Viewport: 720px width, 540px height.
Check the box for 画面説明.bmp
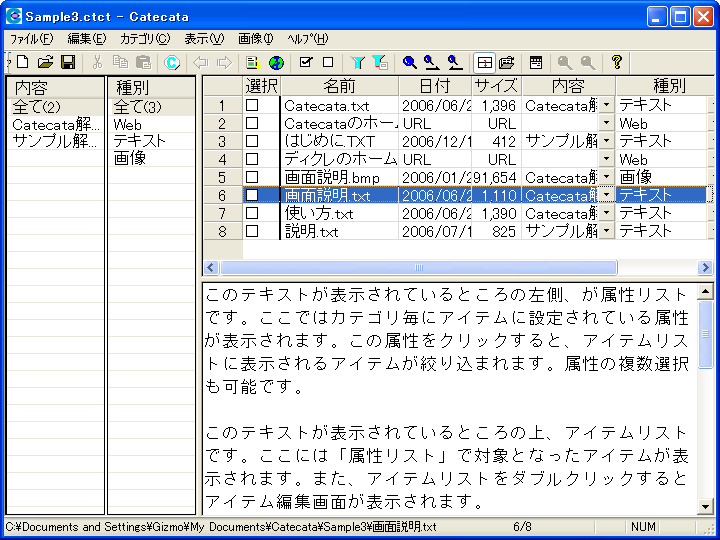[252, 177]
